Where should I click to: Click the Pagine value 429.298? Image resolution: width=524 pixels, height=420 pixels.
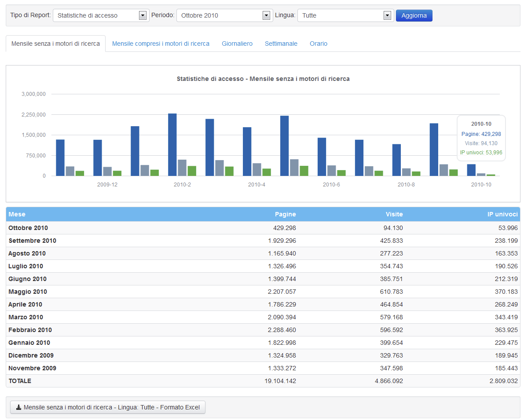pos(284,228)
